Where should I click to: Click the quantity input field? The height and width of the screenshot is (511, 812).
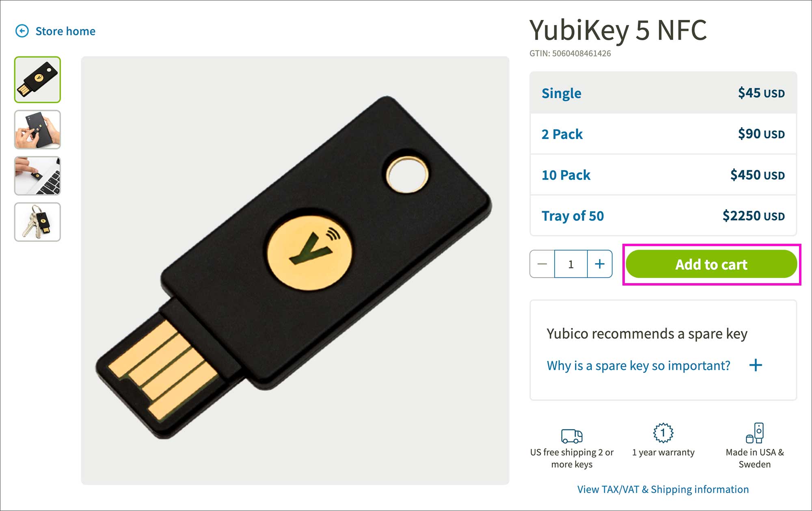tap(571, 264)
